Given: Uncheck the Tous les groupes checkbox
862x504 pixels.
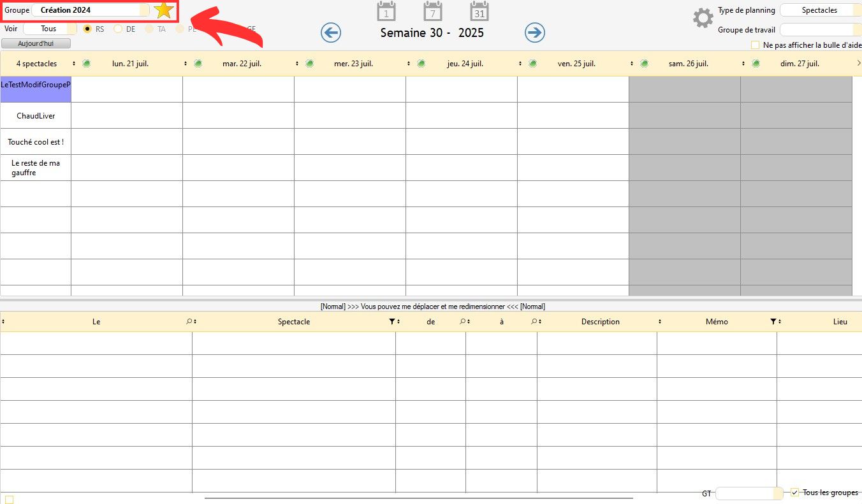Looking at the screenshot, I should coord(794,493).
